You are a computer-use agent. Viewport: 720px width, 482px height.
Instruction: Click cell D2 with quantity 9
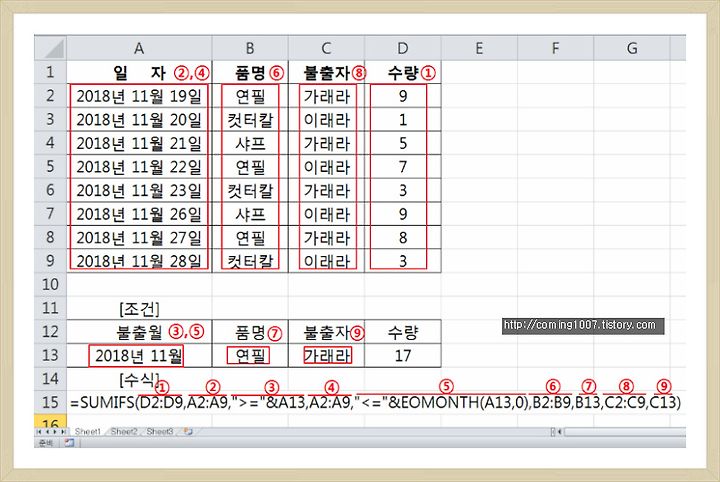[403, 95]
